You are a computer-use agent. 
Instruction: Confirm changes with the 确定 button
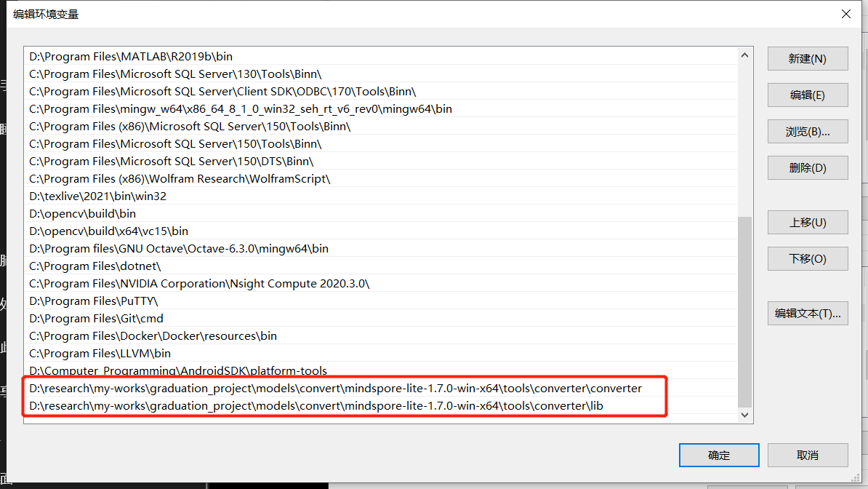[x=718, y=455]
